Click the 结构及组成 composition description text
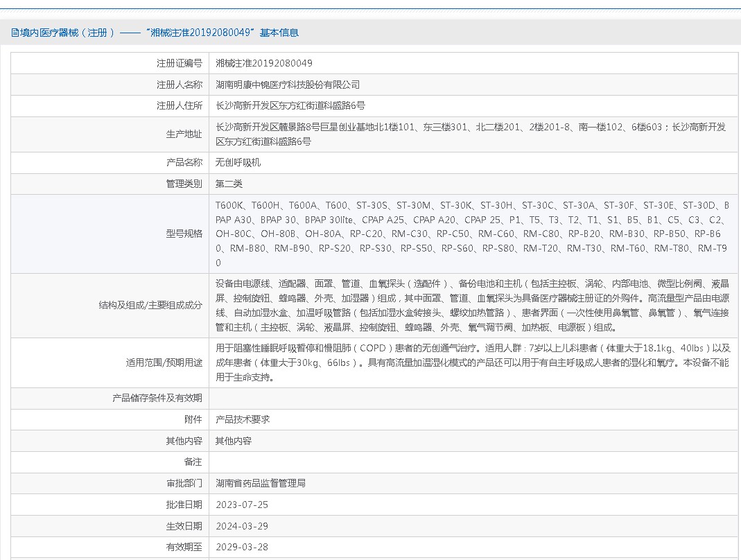741x560 pixels. pos(471,306)
